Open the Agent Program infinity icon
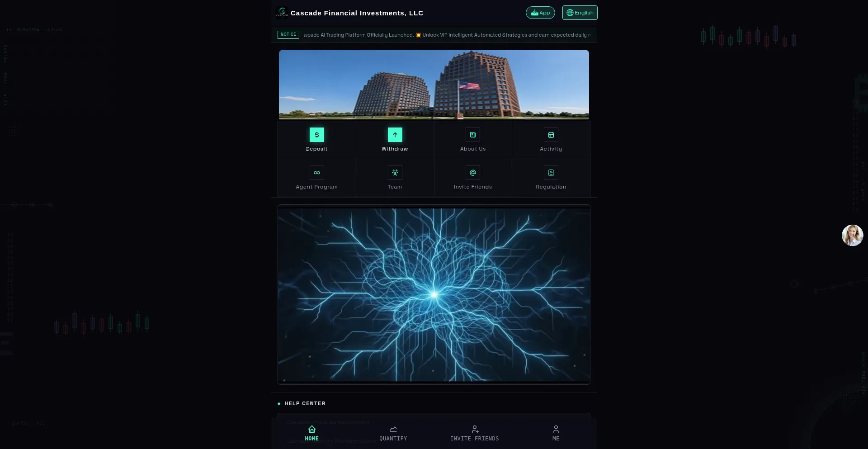Image resolution: width=868 pixels, height=449 pixels. point(316,173)
